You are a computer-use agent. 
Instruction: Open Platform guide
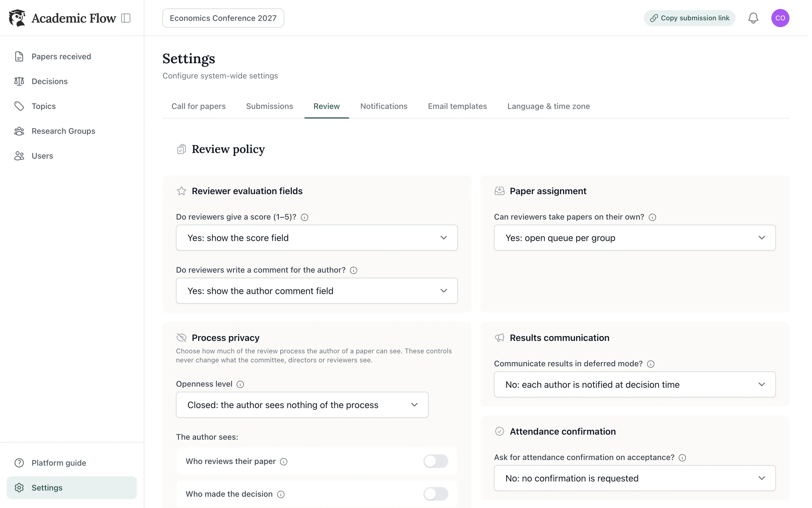pos(72,463)
